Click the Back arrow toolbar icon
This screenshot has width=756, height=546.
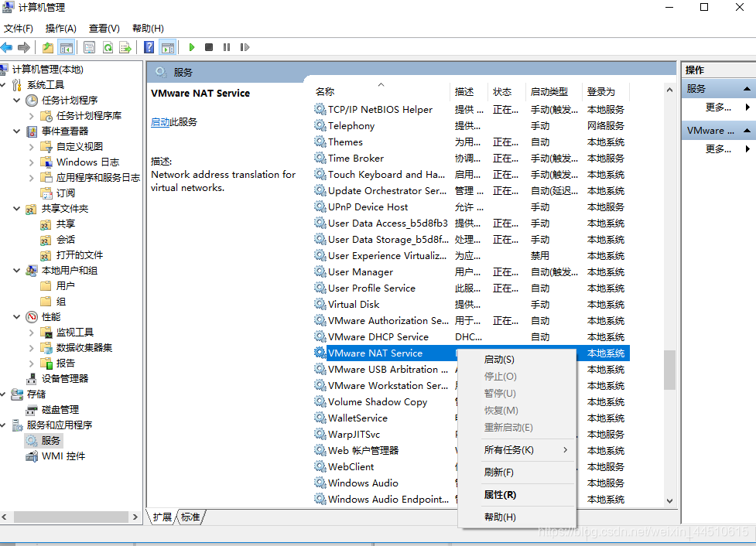coord(7,47)
